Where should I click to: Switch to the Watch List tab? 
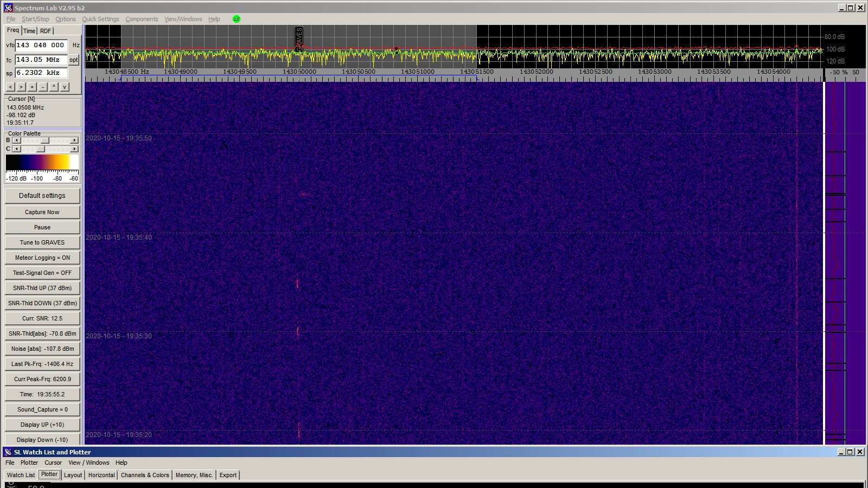click(x=21, y=475)
